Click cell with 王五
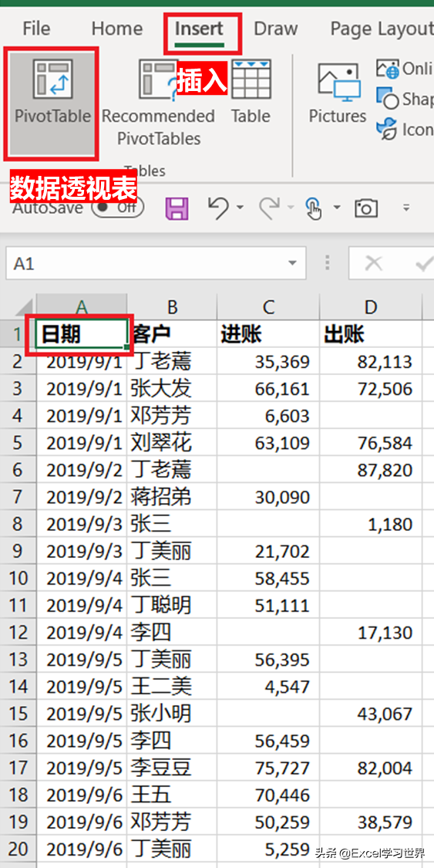 tap(172, 795)
